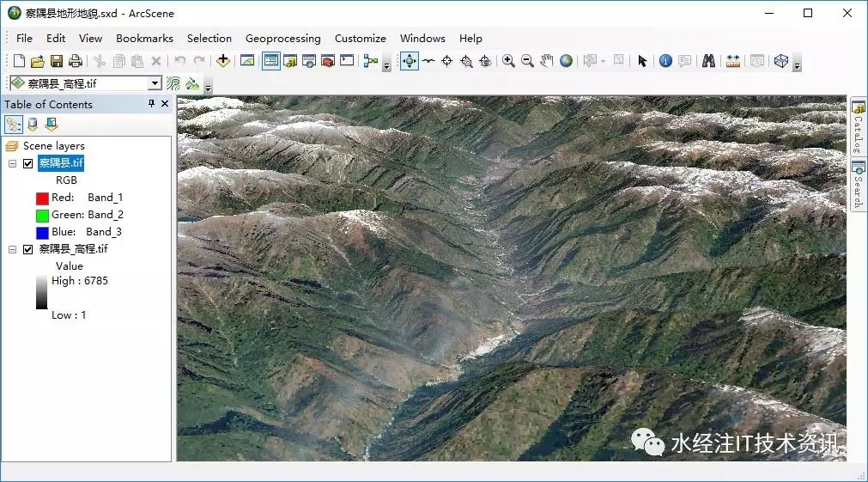Select the Scene layers root item

tap(54, 146)
